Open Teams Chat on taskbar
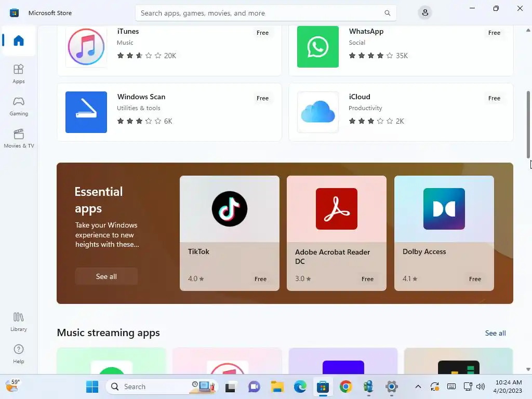This screenshot has height=399, width=532. 254,387
